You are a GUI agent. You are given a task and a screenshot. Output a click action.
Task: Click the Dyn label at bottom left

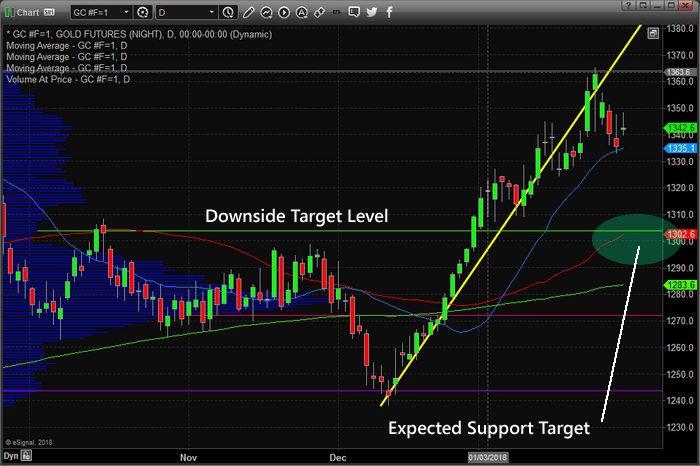[x=11, y=456]
